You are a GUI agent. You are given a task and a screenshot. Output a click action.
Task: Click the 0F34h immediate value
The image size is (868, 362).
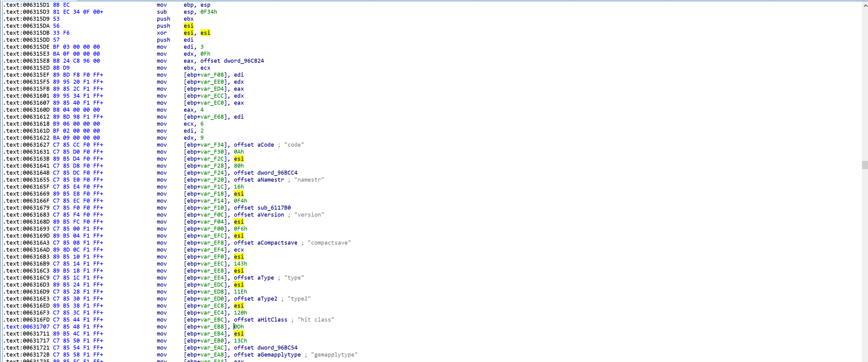click(x=209, y=12)
